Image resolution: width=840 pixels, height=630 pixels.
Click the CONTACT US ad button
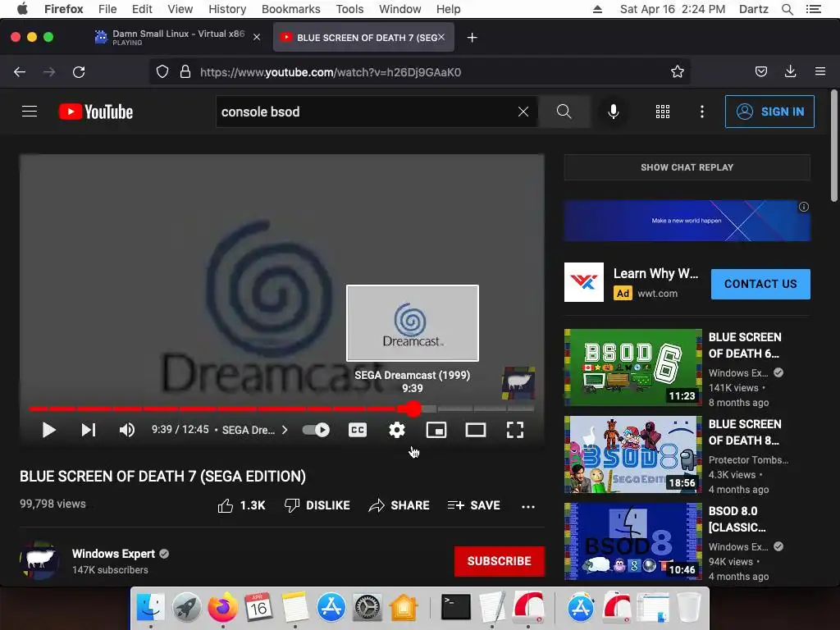pos(760,284)
